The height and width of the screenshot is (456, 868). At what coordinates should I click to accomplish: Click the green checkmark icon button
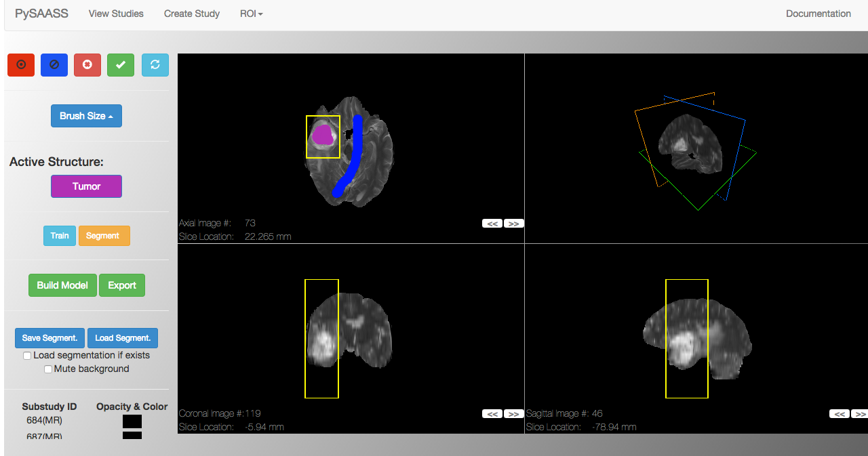pos(121,65)
